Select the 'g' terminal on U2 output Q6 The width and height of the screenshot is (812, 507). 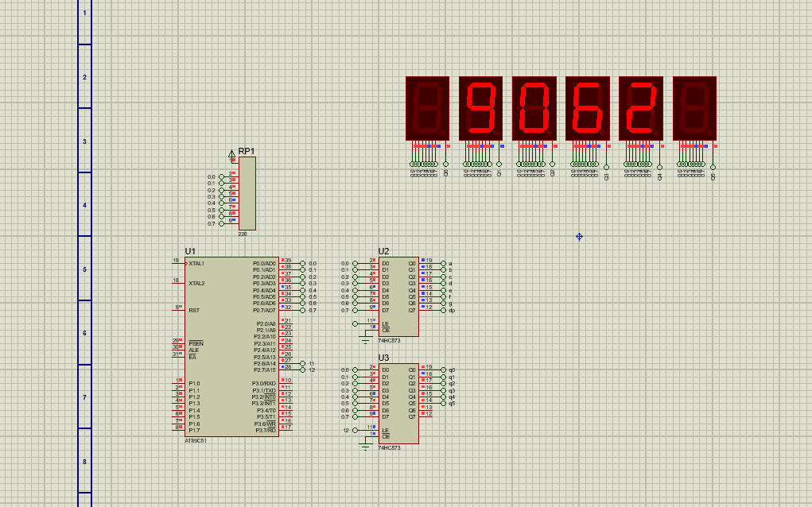tap(443, 304)
